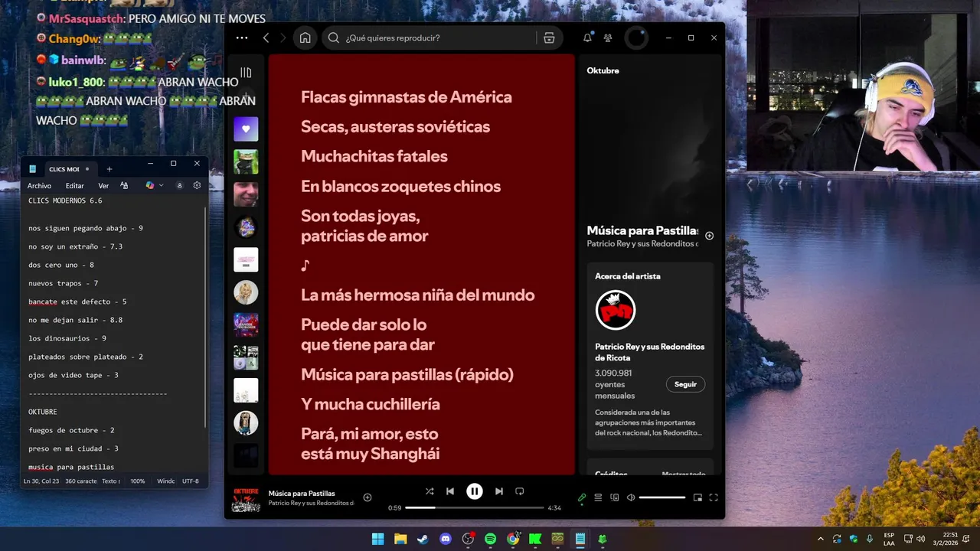Viewport: 980px width, 551px height.
Task: Click Notepad line 'fuegos de octubre - 2'
Action: (71, 430)
